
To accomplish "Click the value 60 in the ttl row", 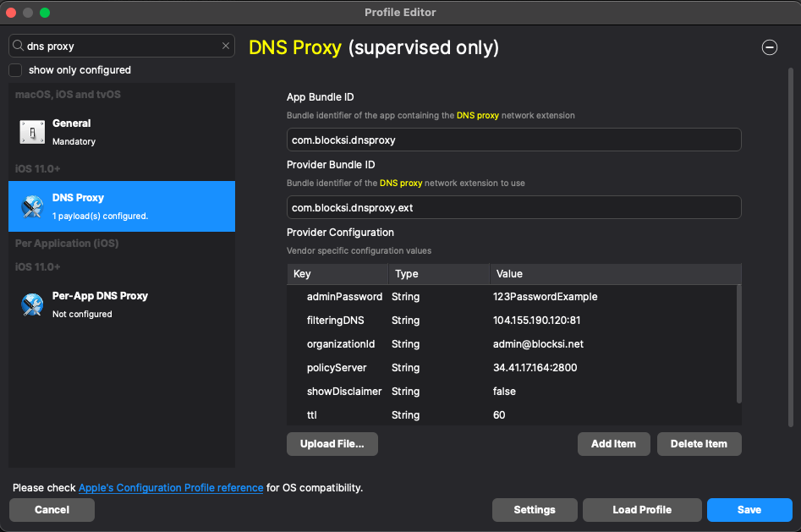I will click(x=499, y=415).
